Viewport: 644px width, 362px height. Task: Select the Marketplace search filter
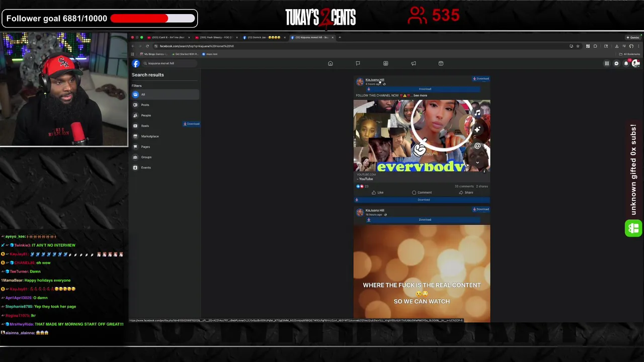165,136
